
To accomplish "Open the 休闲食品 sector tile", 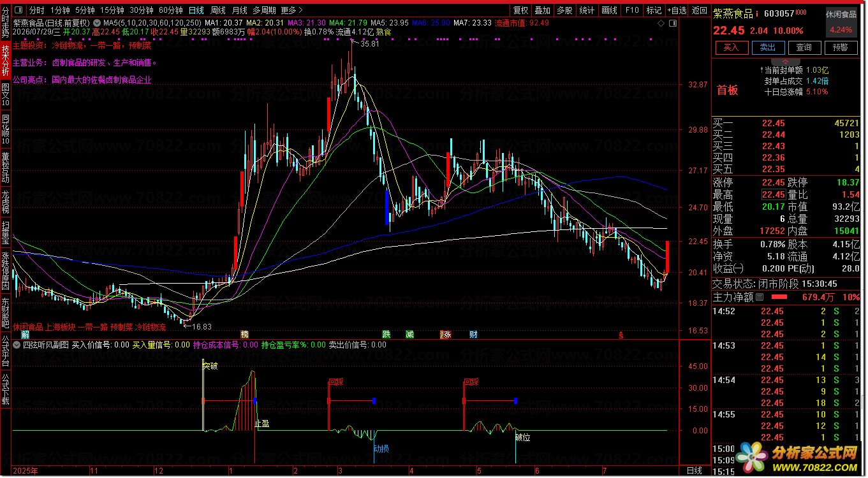I will pos(841,22).
